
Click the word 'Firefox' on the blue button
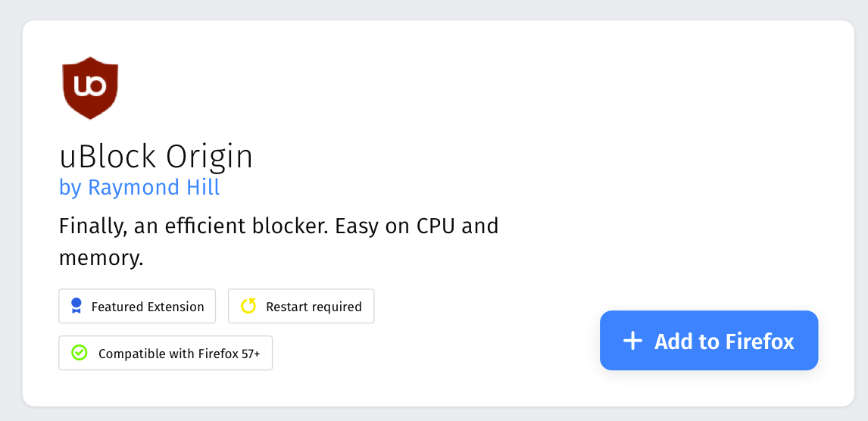pos(758,341)
